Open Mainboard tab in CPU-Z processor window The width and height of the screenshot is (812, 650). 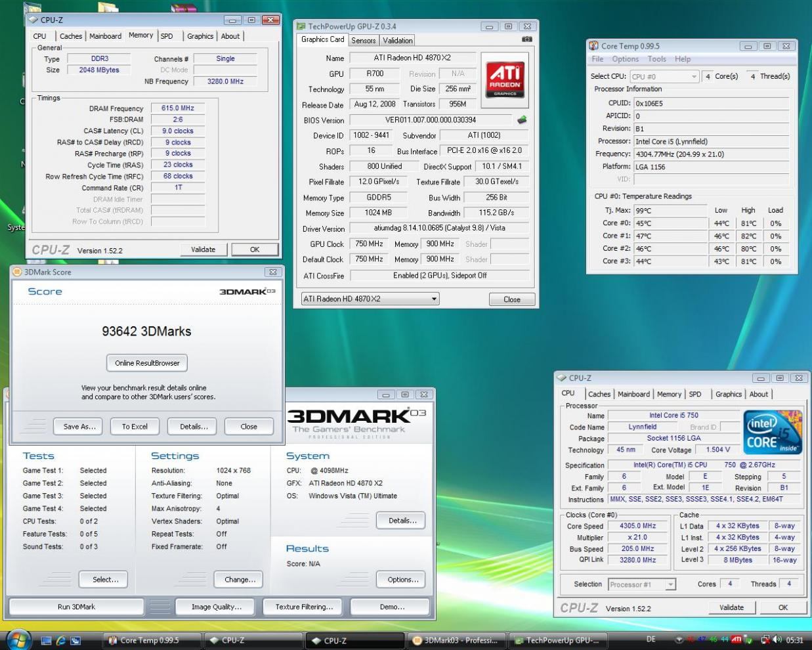click(633, 394)
